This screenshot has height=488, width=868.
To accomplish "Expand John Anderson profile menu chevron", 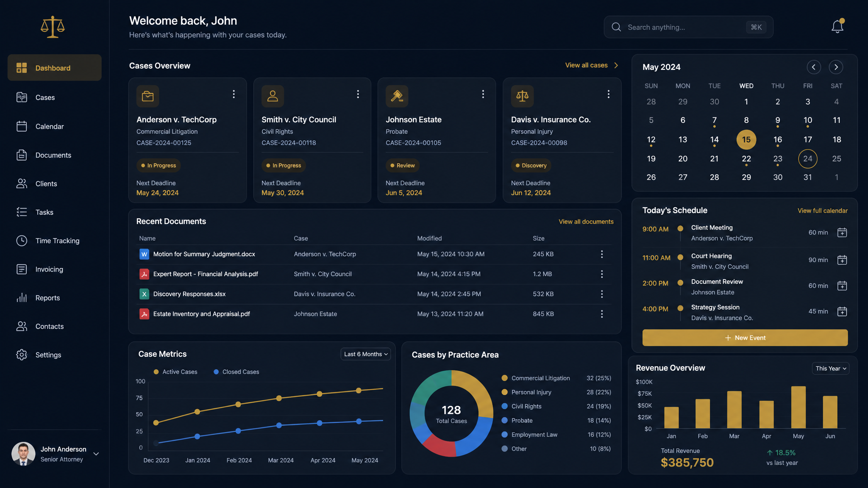I will point(96,454).
